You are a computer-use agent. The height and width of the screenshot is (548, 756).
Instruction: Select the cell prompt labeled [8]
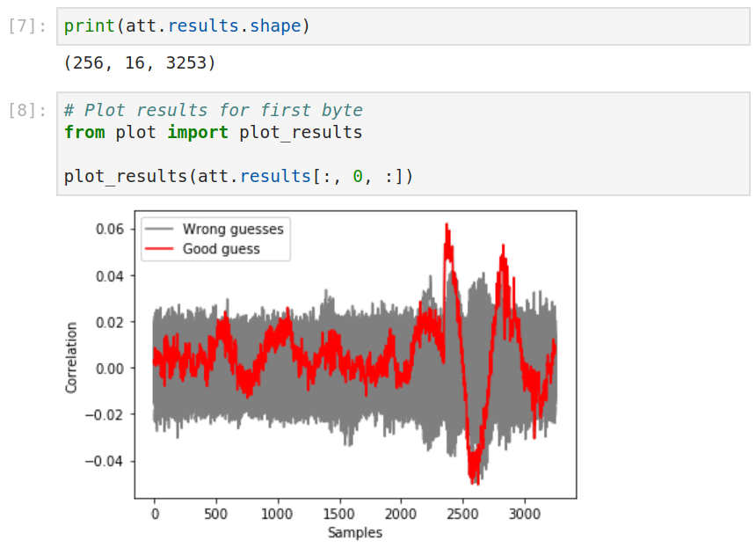[x=24, y=109]
